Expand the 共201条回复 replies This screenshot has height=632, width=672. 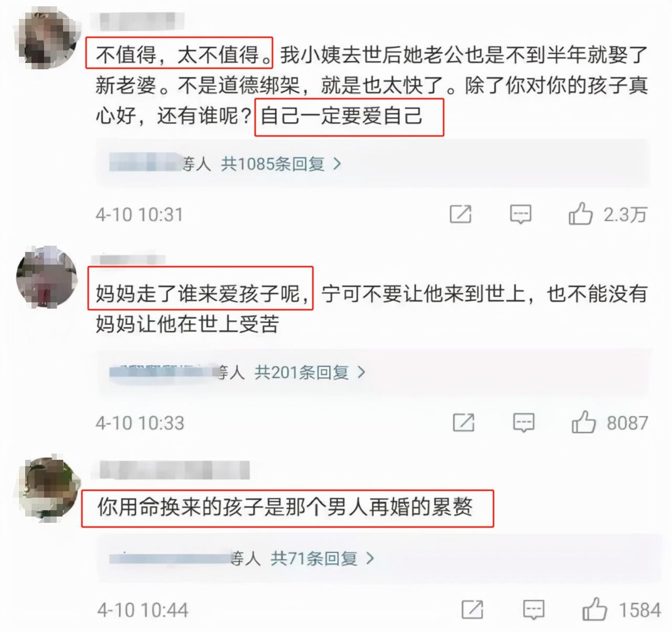pyautogui.click(x=310, y=373)
